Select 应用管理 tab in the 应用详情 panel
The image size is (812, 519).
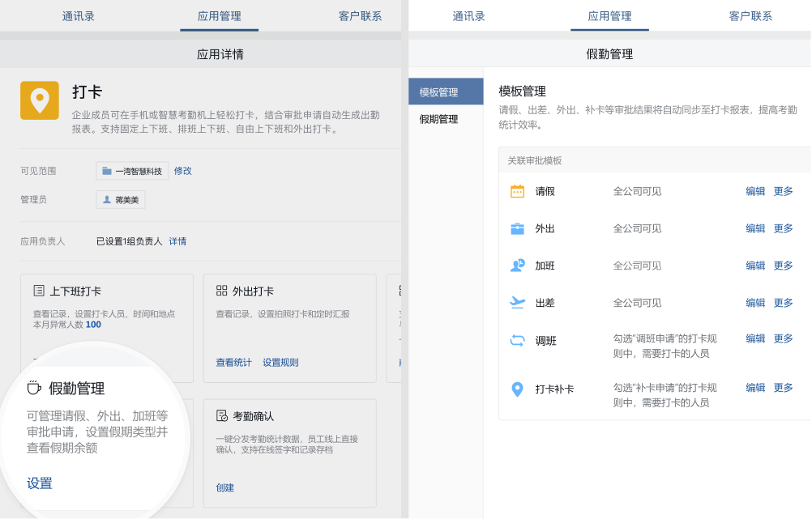pyautogui.click(x=219, y=16)
